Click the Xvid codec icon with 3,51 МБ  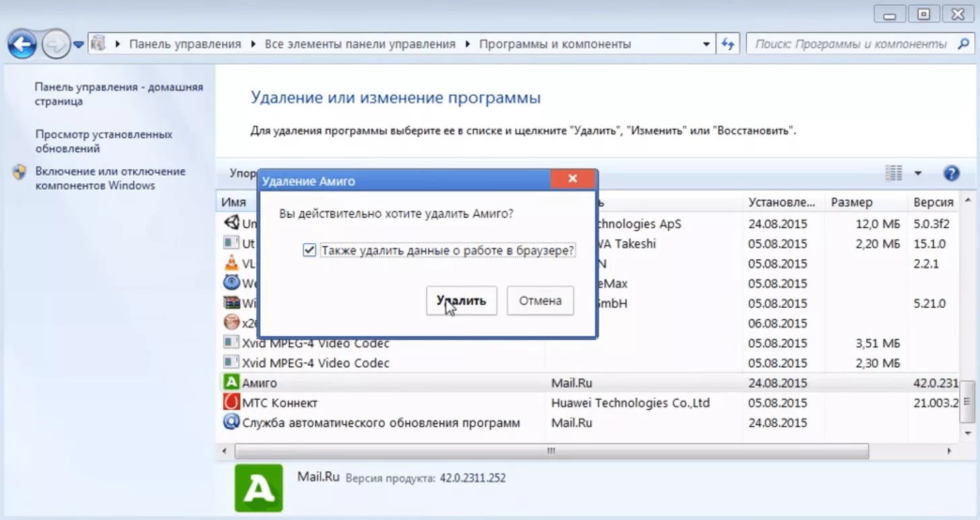231,343
